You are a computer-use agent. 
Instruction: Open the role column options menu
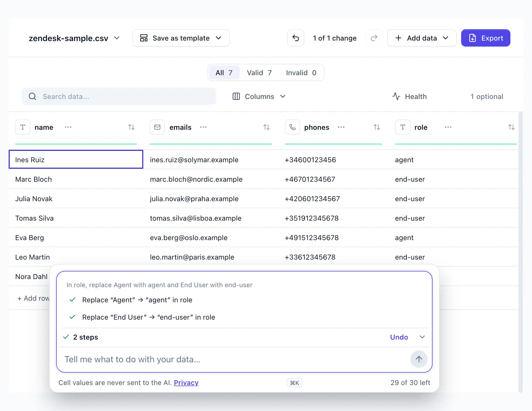coord(448,127)
